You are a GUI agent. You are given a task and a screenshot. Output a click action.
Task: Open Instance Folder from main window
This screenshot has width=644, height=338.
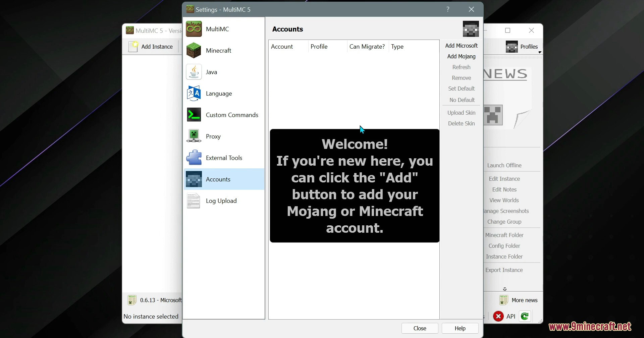point(504,257)
